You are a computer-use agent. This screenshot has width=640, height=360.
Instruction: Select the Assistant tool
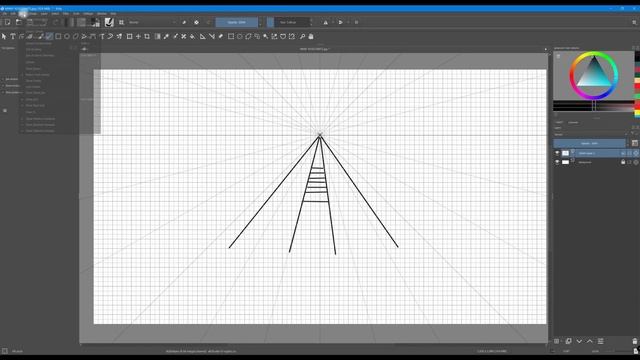point(202,36)
